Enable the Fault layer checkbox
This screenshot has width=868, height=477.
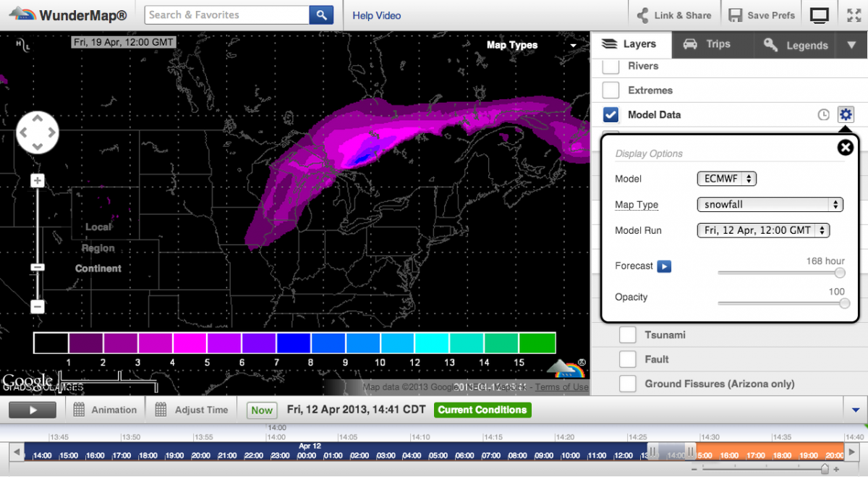pyautogui.click(x=628, y=360)
